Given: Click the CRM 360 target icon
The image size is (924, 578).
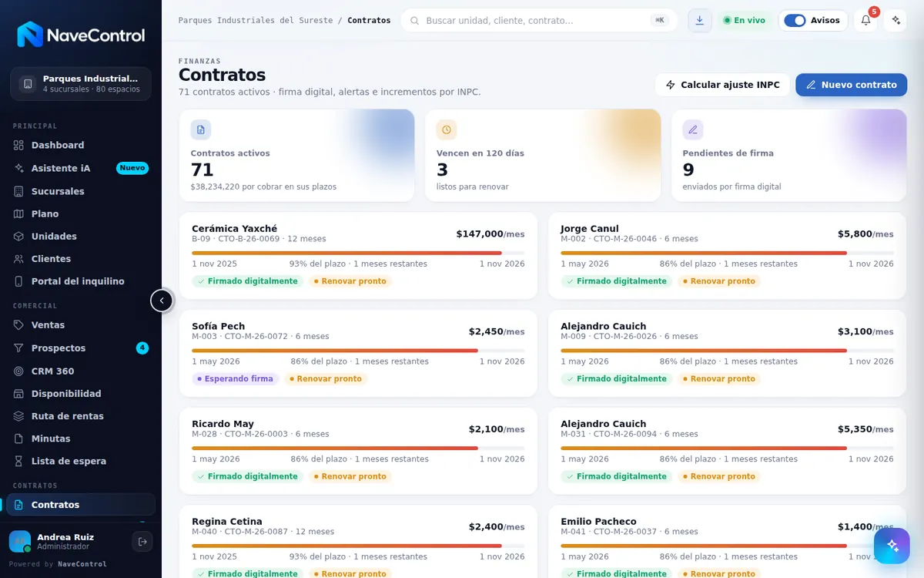Looking at the screenshot, I should 19,371.
